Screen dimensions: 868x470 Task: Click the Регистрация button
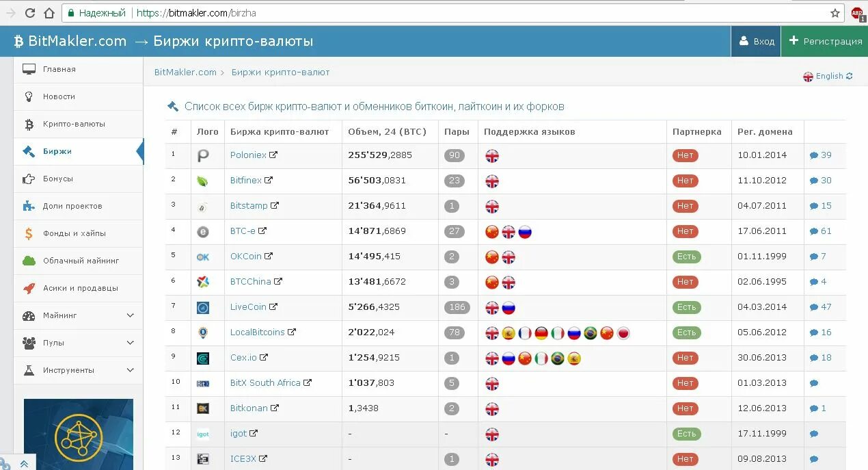[x=825, y=41]
